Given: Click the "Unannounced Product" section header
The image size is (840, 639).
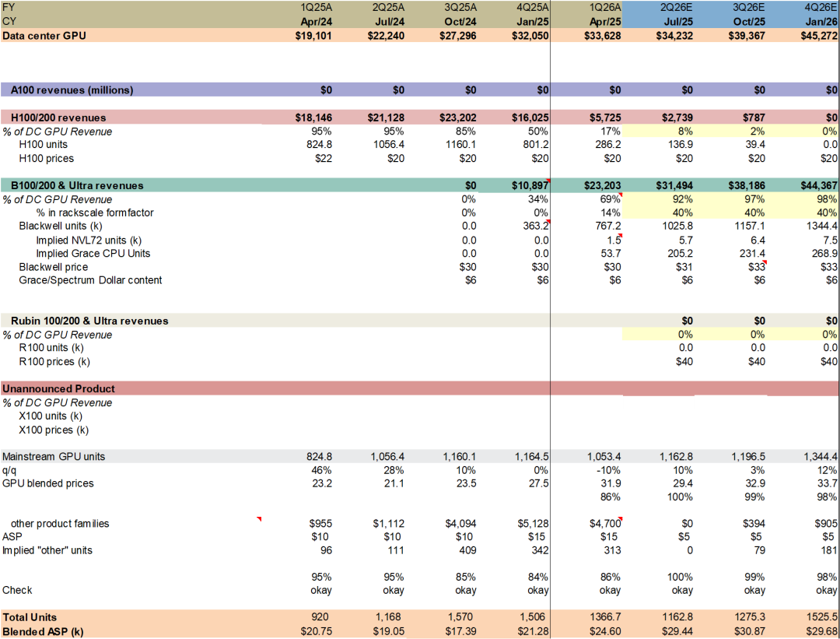Looking at the screenshot, I should pyautogui.click(x=58, y=388).
